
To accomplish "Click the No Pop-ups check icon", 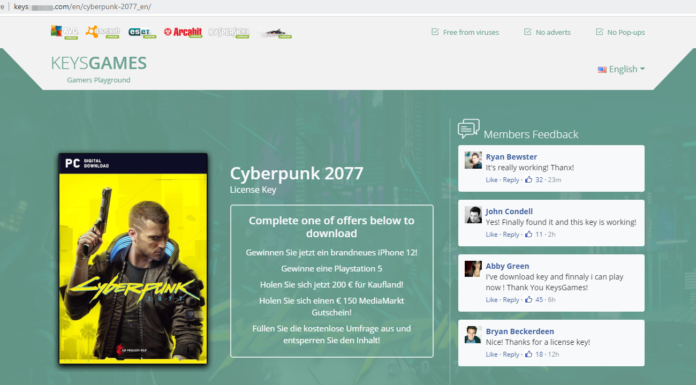I will (x=599, y=32).
